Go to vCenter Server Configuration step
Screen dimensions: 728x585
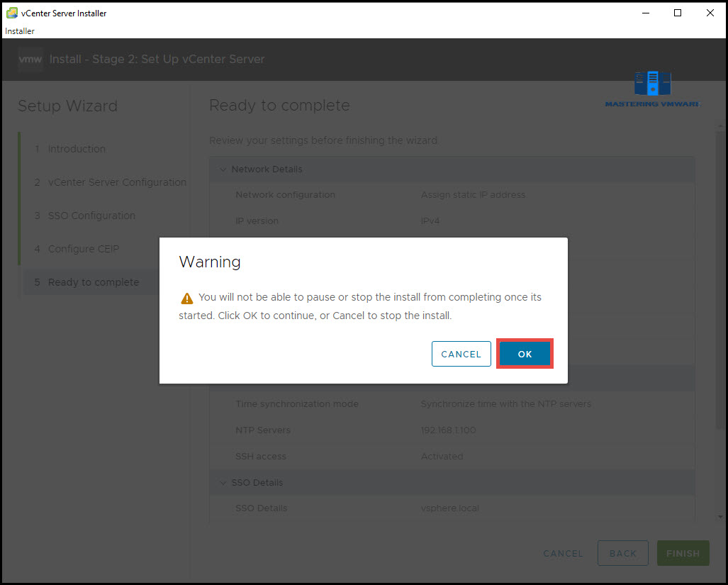[117, 182]
